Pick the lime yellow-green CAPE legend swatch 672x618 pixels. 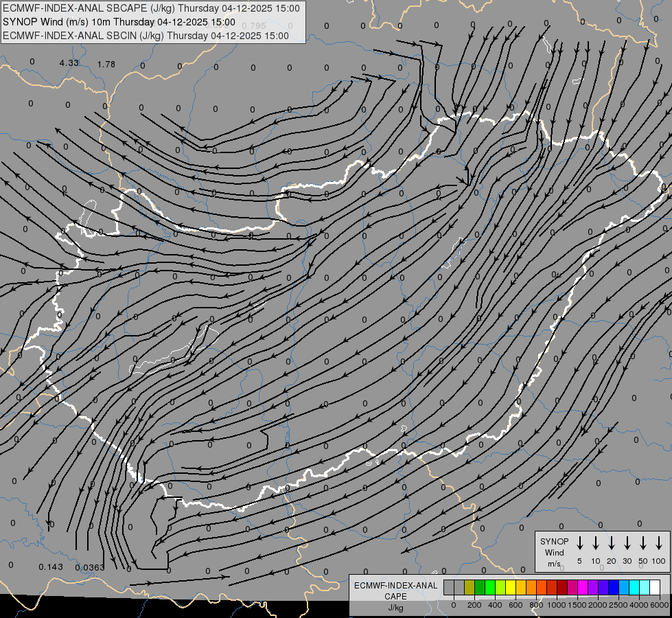[x=500, y=587]
